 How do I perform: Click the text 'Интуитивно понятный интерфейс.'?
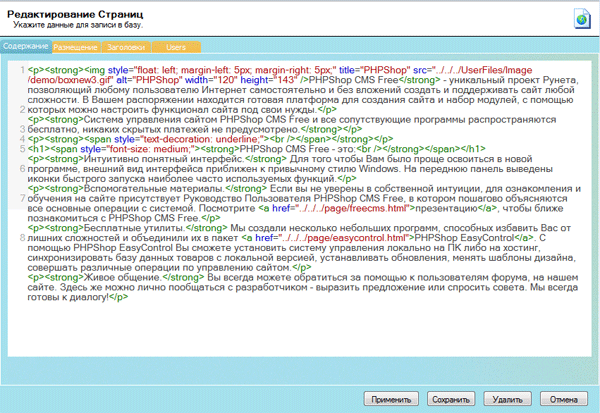164,159
